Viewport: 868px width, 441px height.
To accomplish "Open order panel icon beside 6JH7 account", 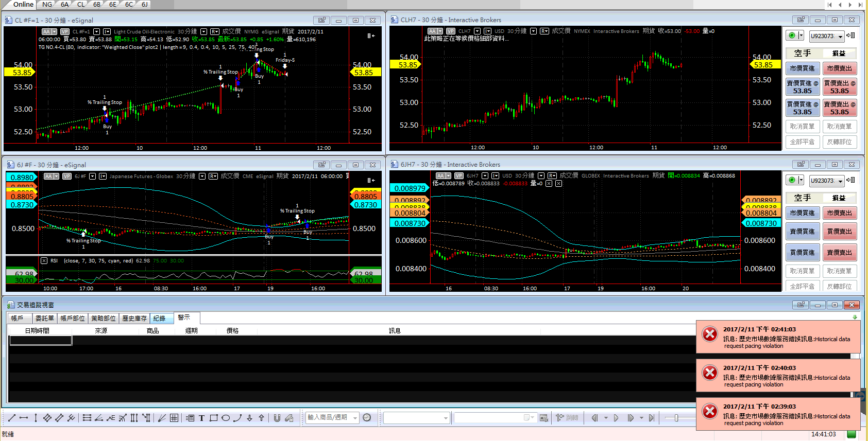I will coord(850,180).
